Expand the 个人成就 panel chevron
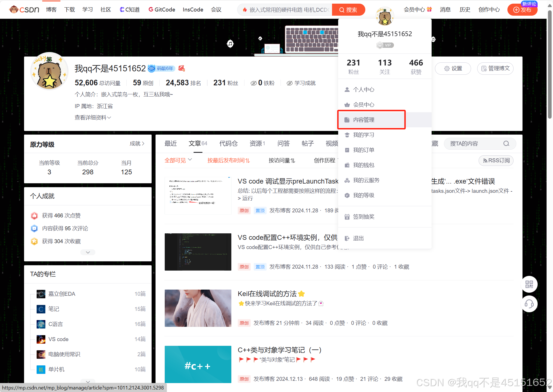This screenshot has width=553, height=392. pos(88,252)
